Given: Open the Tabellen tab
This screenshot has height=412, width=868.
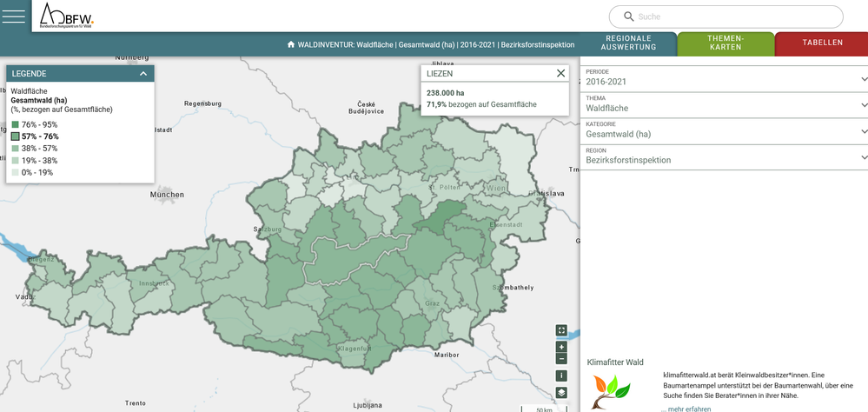Looking at the screenshot, I should pyautogui.click(x=822, y=43).
